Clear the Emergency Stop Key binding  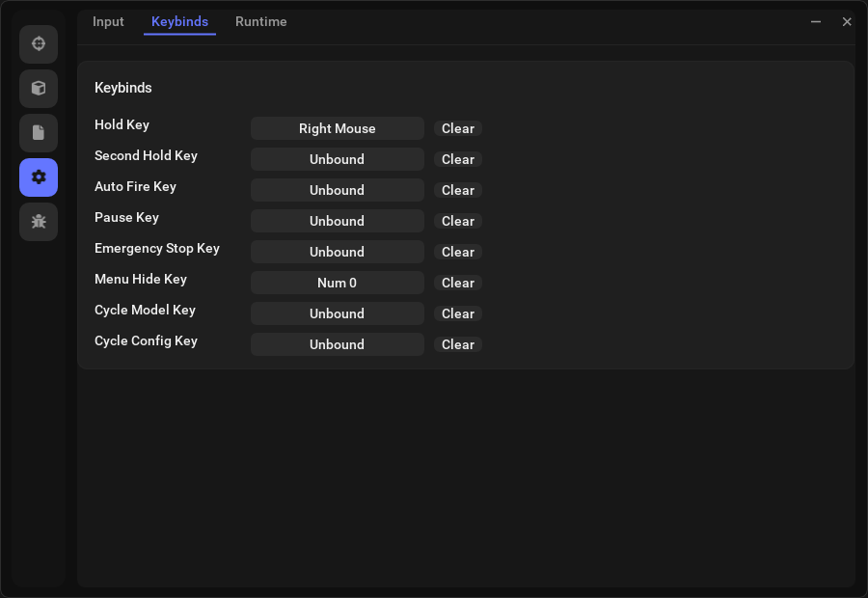[x=458, y=252]
